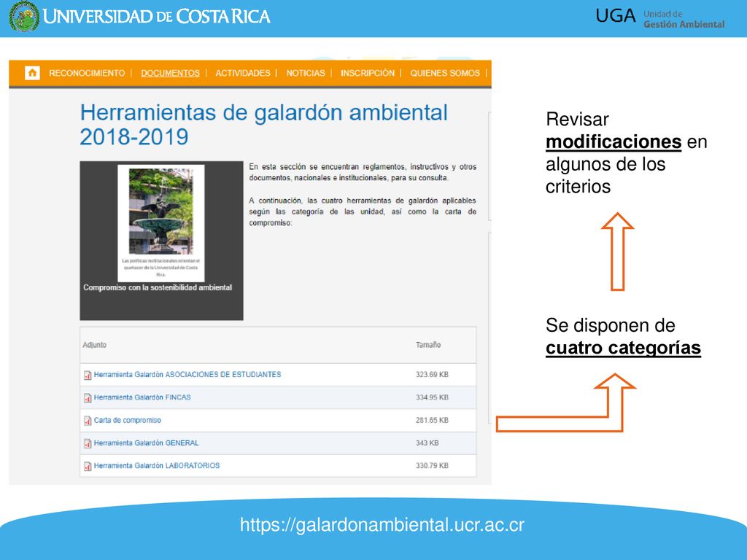Click Compromiso con la sostenibilidad ambiental caption
The height and width of the screenshot is (560, 747).
point(158,287)
